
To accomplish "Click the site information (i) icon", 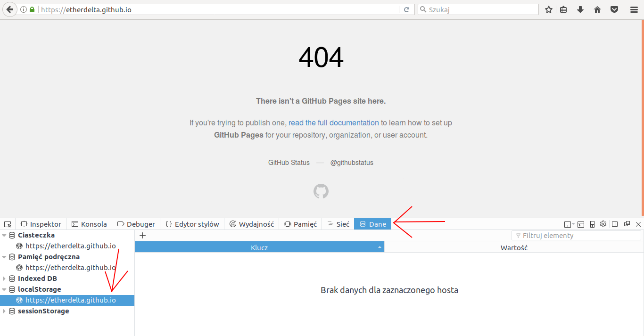I will (x=24, y=9).
